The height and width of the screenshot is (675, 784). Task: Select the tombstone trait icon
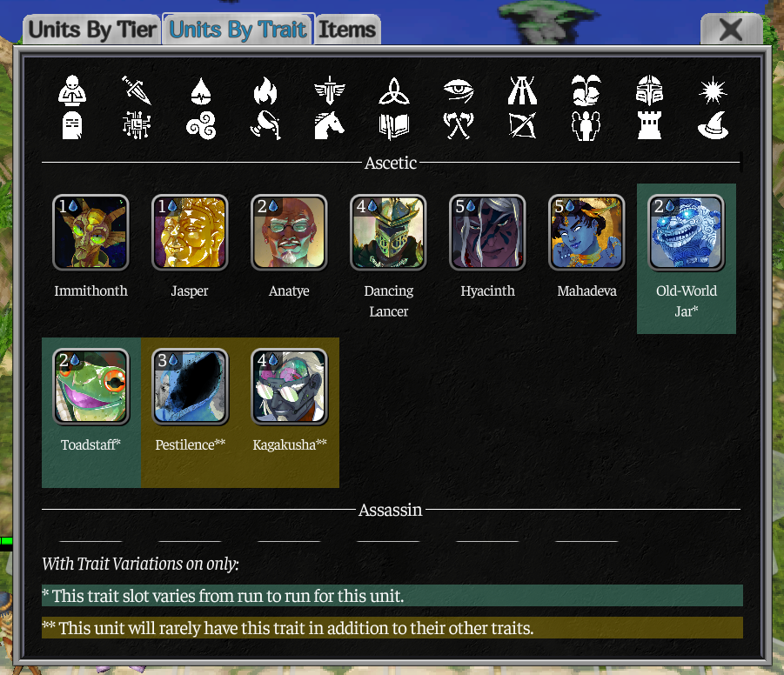click(72, 125)
